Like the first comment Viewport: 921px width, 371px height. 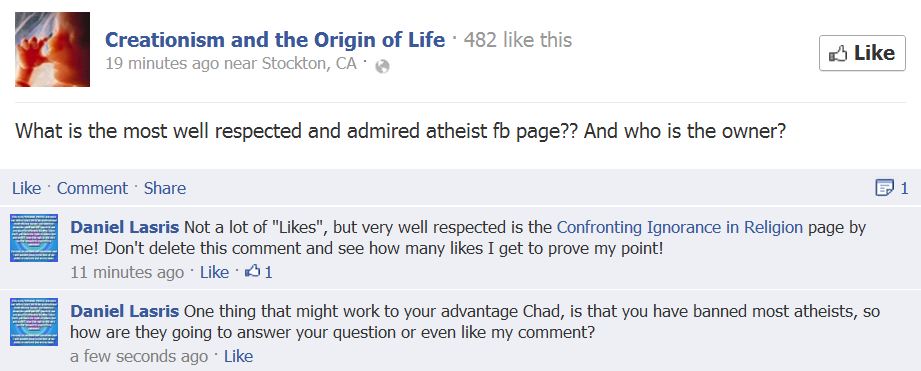[x=214, y=272]
